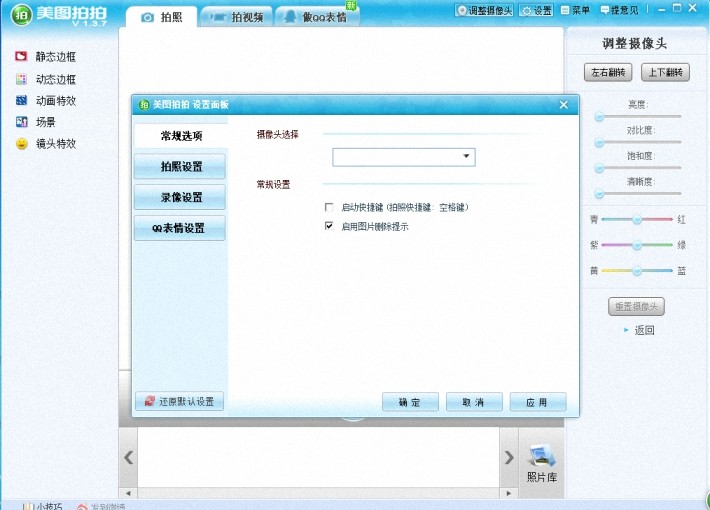Select 静态边框 label in sidebar
This screenshot has height=510, width=710.
pyautogui.click(x=56, y=57)
